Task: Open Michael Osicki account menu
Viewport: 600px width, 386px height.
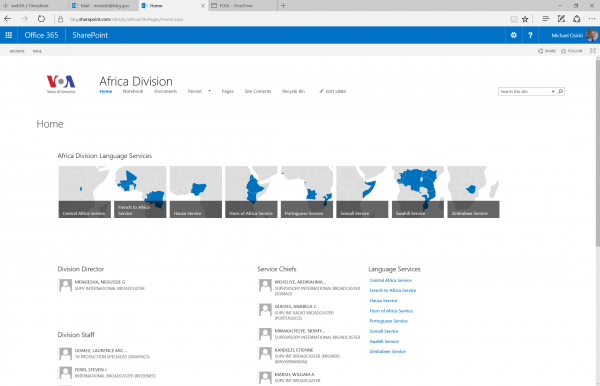Action: [574, 35]
